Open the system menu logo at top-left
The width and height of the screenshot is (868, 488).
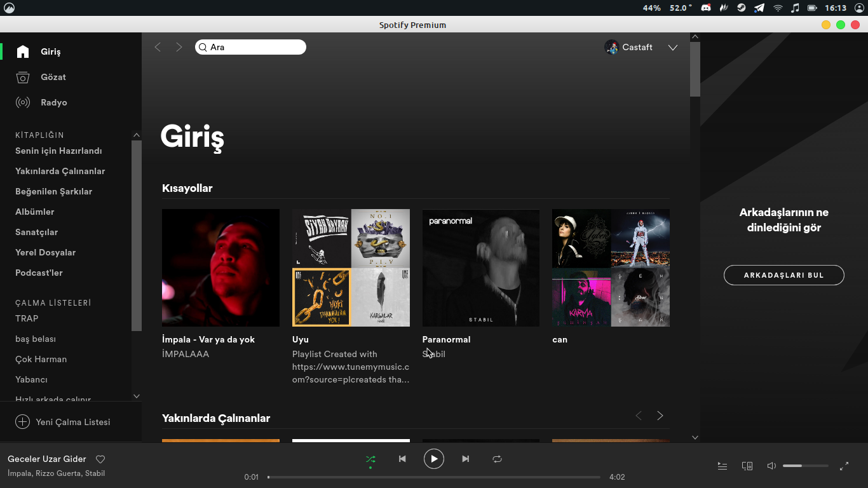pyautogui.click(x=9, y=8)
